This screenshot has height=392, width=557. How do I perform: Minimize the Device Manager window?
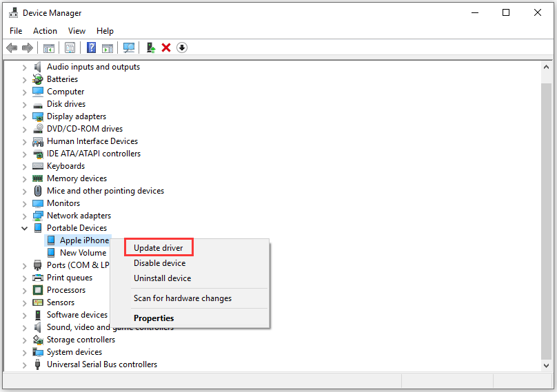point(475,13)
